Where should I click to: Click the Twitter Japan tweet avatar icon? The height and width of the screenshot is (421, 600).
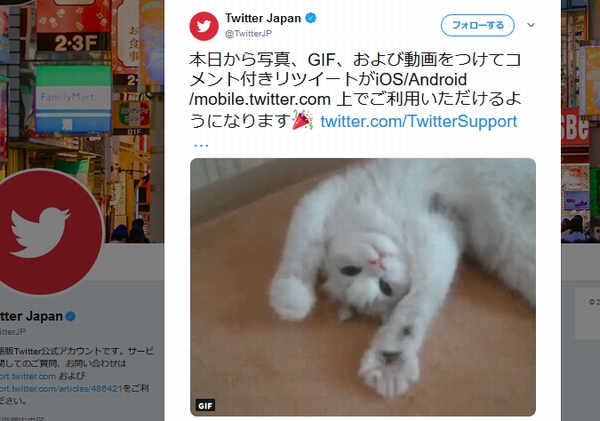(x=204, y=26)
